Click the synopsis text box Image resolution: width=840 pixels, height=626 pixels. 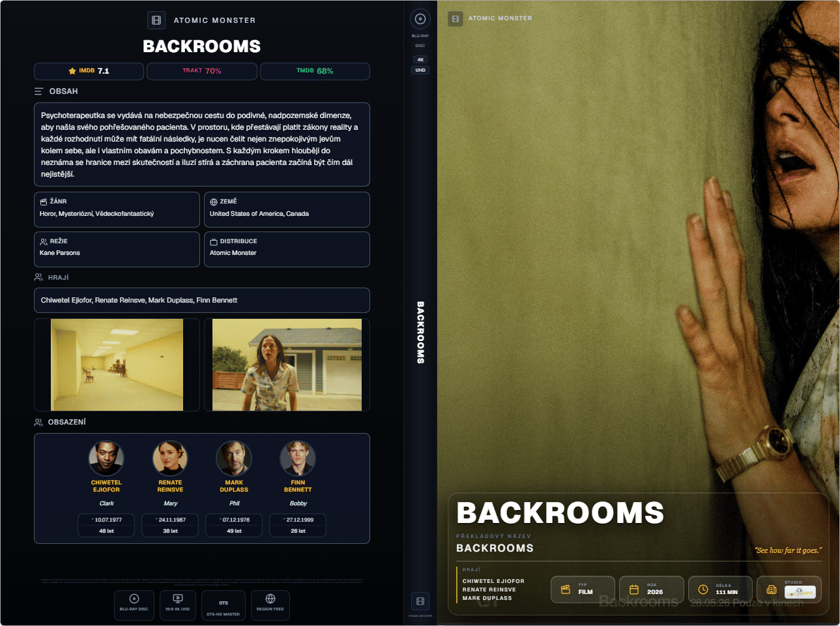pos(202,145)
